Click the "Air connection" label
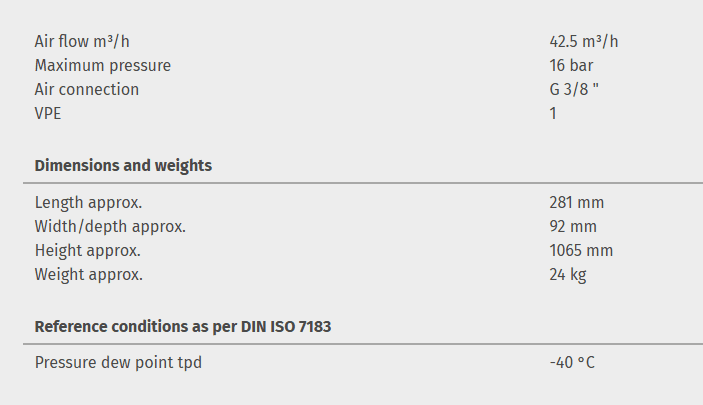The width and height of the screenshot is (703, 405). tap(87, 89)
